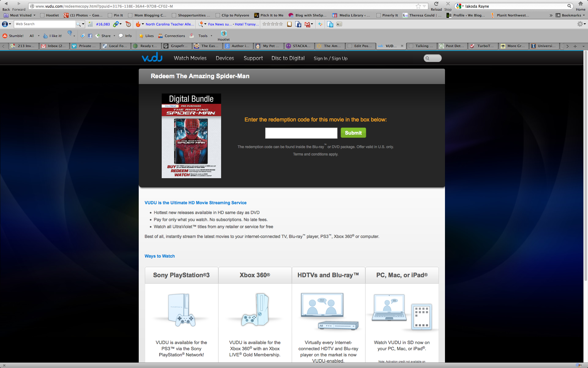Click the tag icon in StumbleUpon toolbar
Viewport: 588px width, 368px height.
83,36
